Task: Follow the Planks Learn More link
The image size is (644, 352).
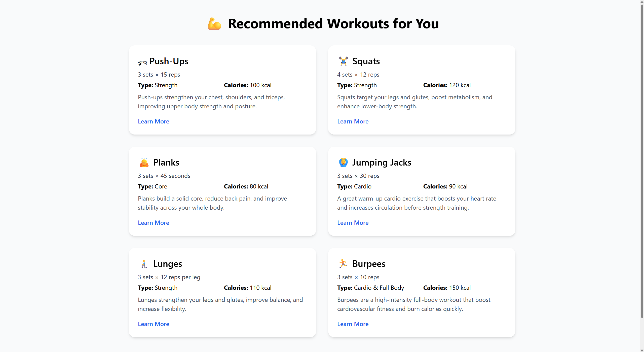Action: click(x=154, y=223)
